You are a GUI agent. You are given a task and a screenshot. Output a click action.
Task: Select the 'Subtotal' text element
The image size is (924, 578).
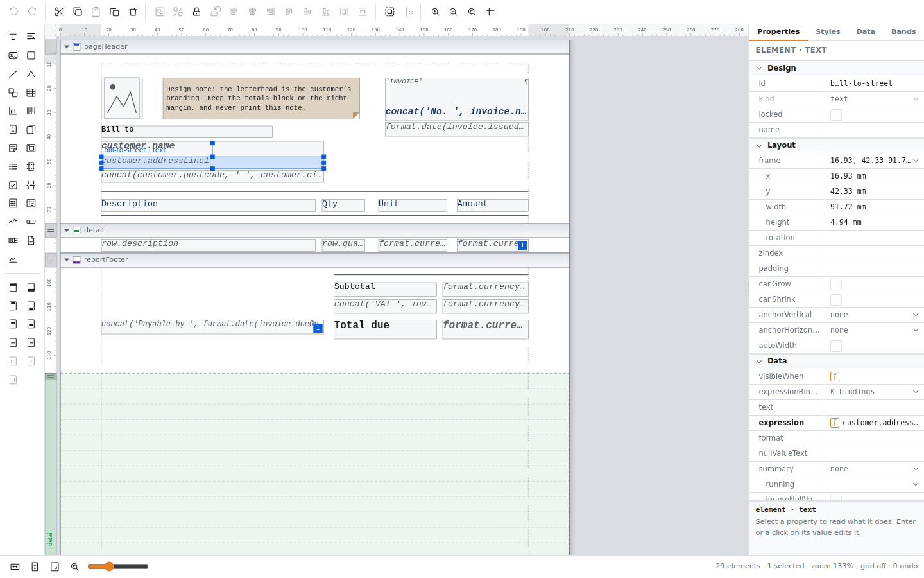pyautogui.click(x=385, y=290)
